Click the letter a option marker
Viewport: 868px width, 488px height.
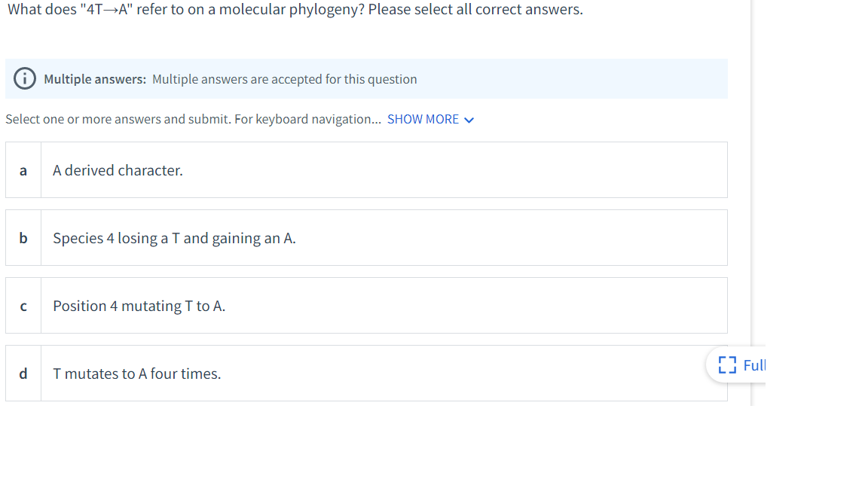23,170
